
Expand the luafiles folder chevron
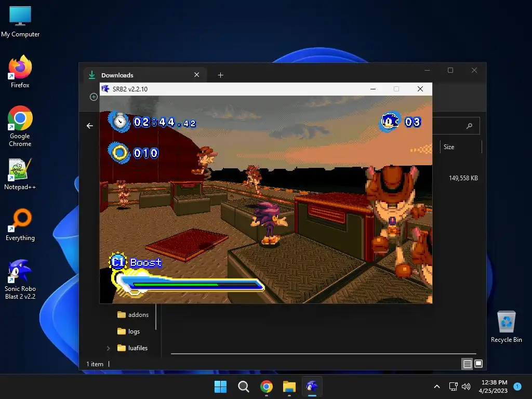click(108, 348)
